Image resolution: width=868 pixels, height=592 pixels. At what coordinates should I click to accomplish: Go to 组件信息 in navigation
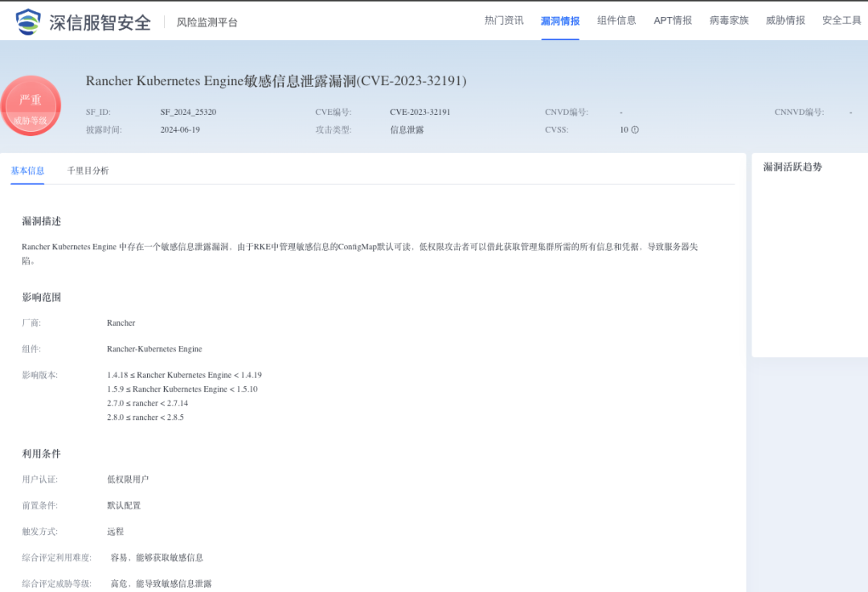[x=616, y=20]
